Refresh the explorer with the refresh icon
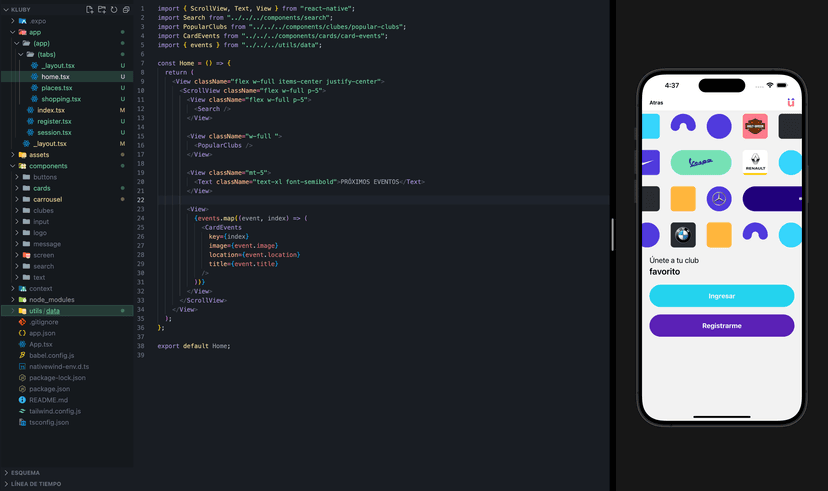 [x=114, y=10]
